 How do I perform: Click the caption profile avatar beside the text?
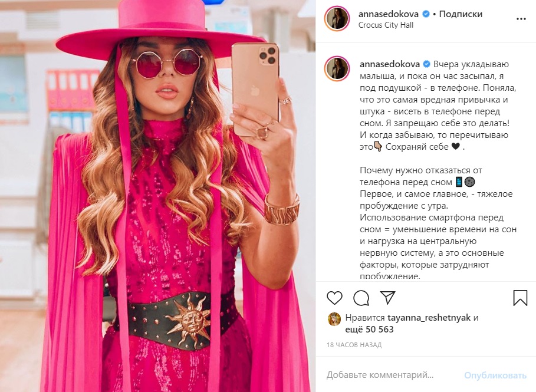337,69
